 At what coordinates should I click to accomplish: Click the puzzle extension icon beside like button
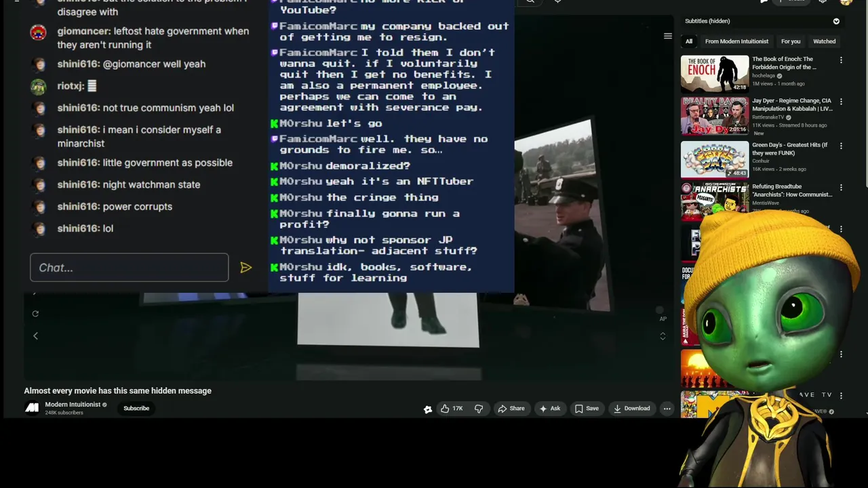(428, 409)
